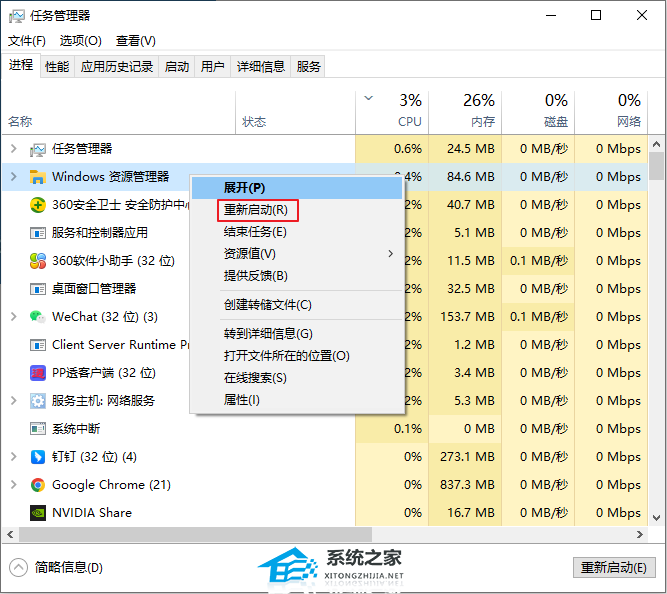
Task: Choose 提供反馈(B) in context menu
Action: click(x=297, y=276)
